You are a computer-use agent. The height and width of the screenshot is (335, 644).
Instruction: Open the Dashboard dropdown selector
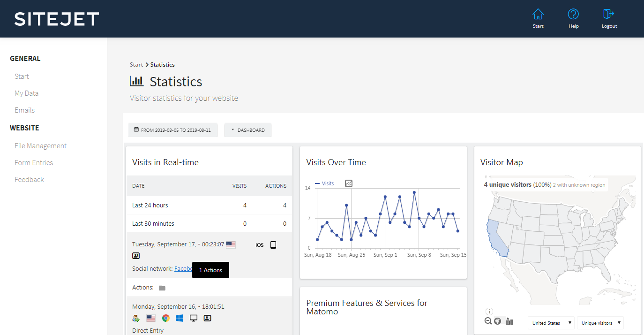248,130
